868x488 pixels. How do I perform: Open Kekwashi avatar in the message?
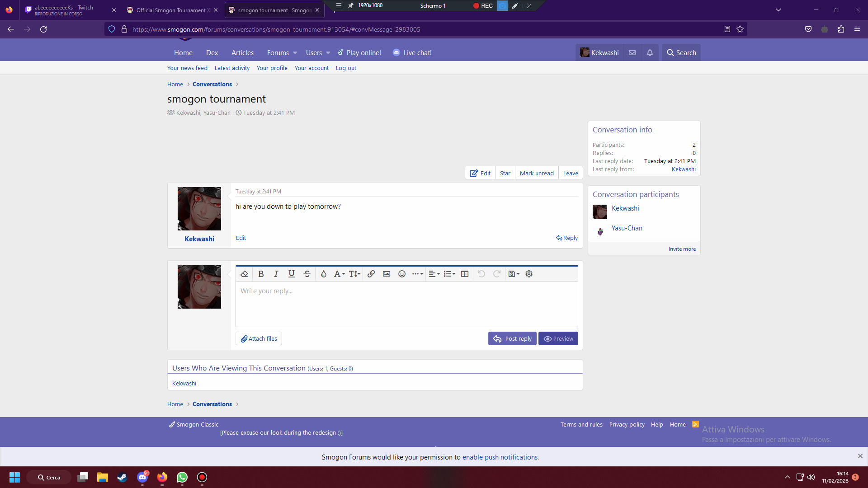pos(199,209)
